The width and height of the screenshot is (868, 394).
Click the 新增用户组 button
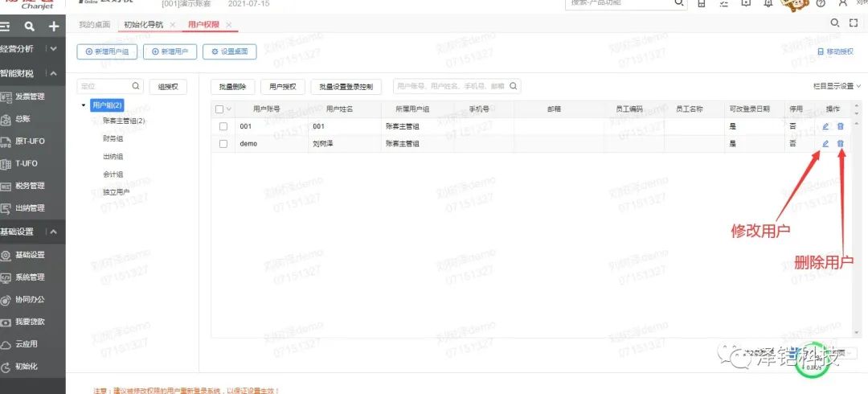pyautogui.click(x=107, y=51)
